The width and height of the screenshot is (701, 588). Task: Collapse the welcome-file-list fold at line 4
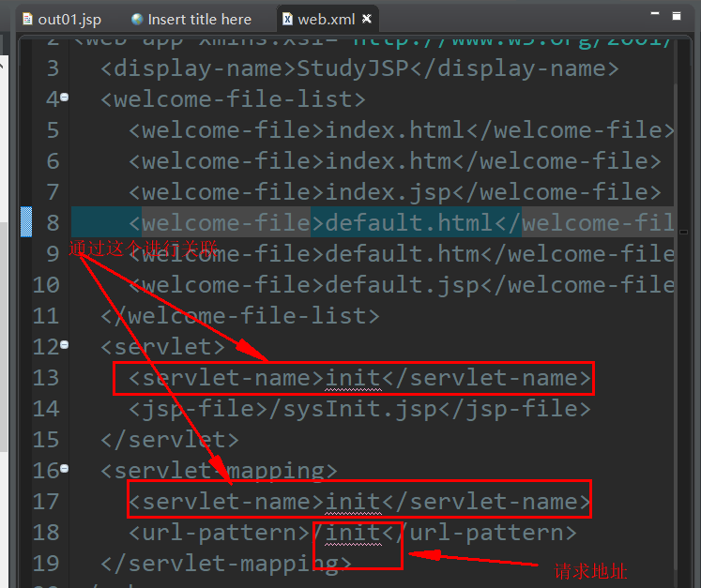pyautogui.click(x=65, y=97)
